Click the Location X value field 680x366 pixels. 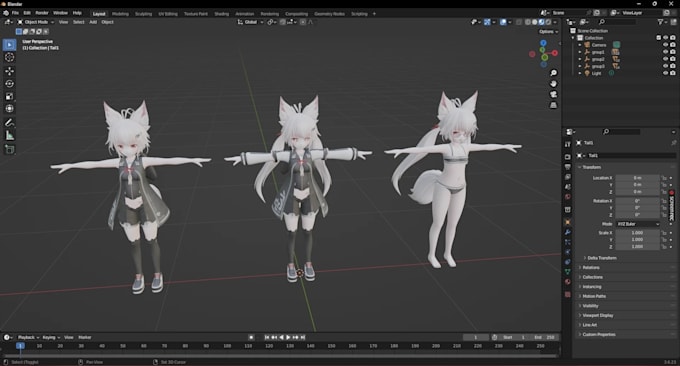(x=637, y=178)
